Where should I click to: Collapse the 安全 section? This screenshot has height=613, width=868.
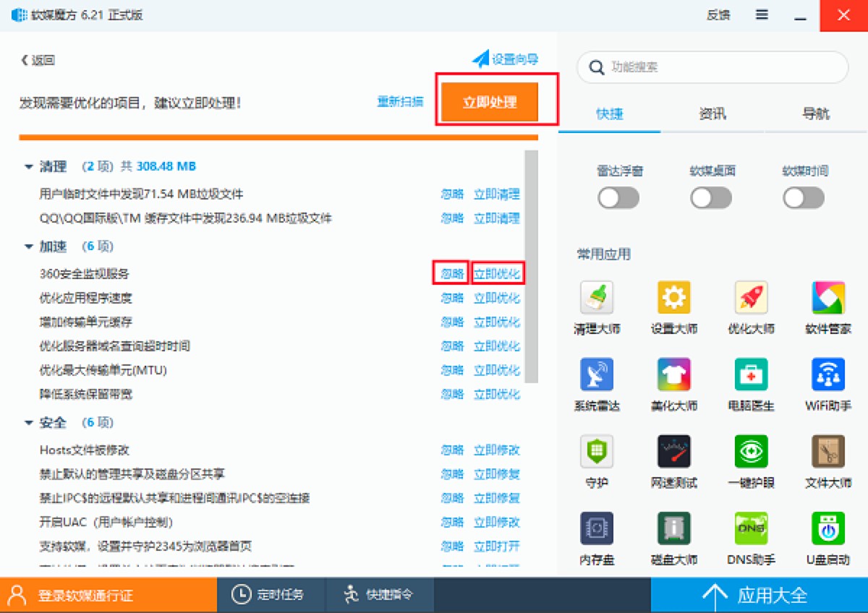click(29, 423)
